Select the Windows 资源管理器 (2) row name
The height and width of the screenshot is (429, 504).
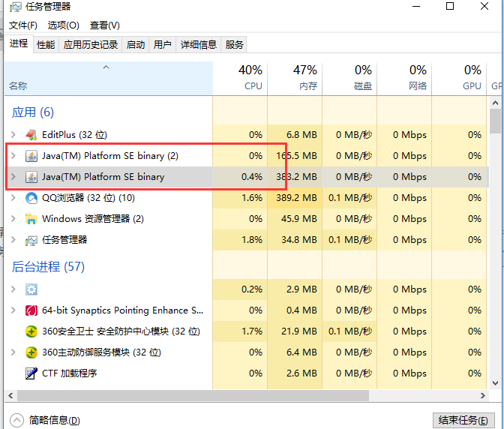pyautogui.click(x=93, y=219)
